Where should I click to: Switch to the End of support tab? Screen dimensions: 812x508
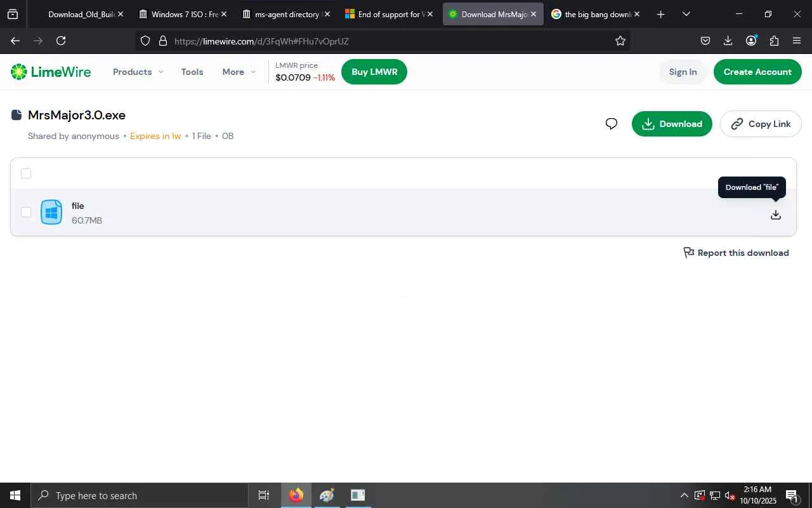[390, 14]
